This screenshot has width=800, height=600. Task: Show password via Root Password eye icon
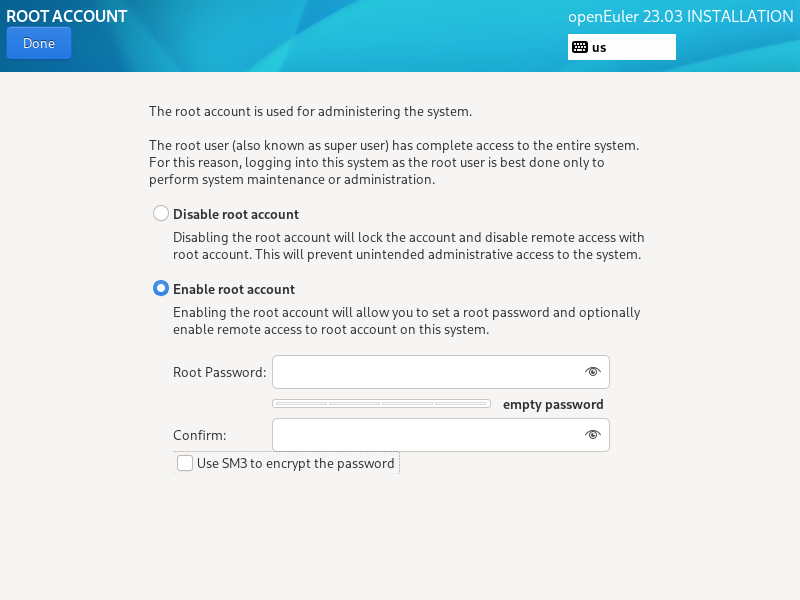click(593, 372)
